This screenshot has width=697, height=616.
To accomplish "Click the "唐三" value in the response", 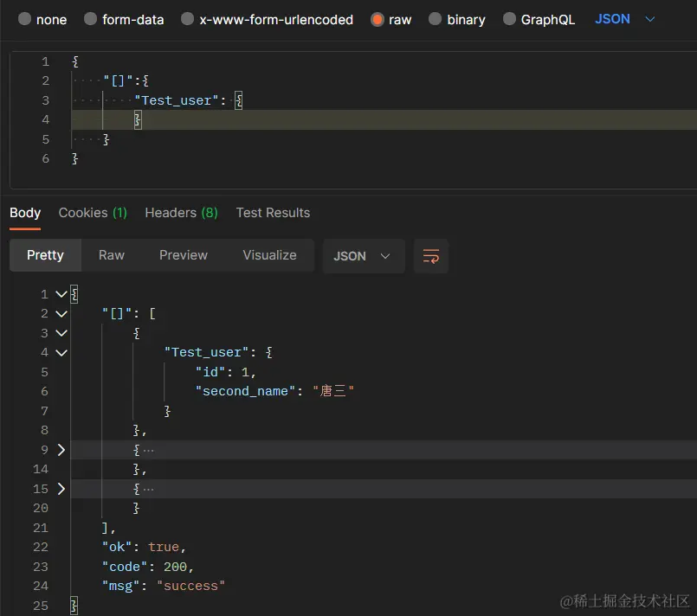I will point(333,391).
